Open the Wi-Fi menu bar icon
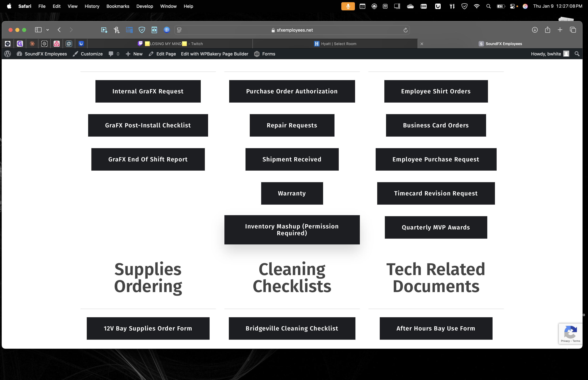588x380 pixels. (476, 6)
